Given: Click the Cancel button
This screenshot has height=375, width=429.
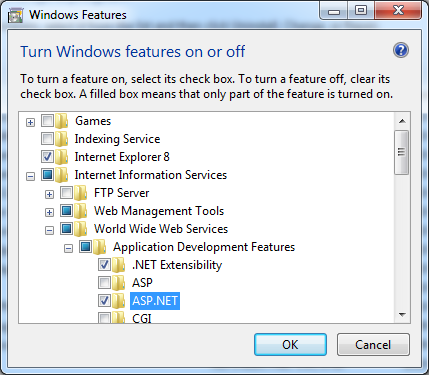Looking at the screenshot, I should 373,344.
